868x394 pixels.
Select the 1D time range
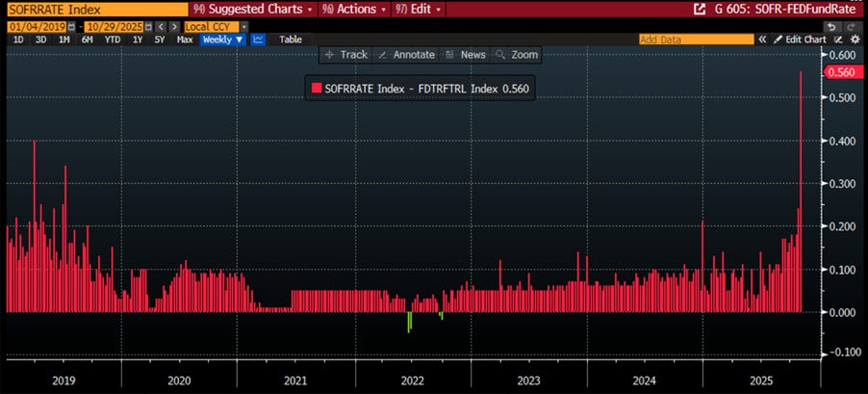pyautogui.click(x=18, y=39)
